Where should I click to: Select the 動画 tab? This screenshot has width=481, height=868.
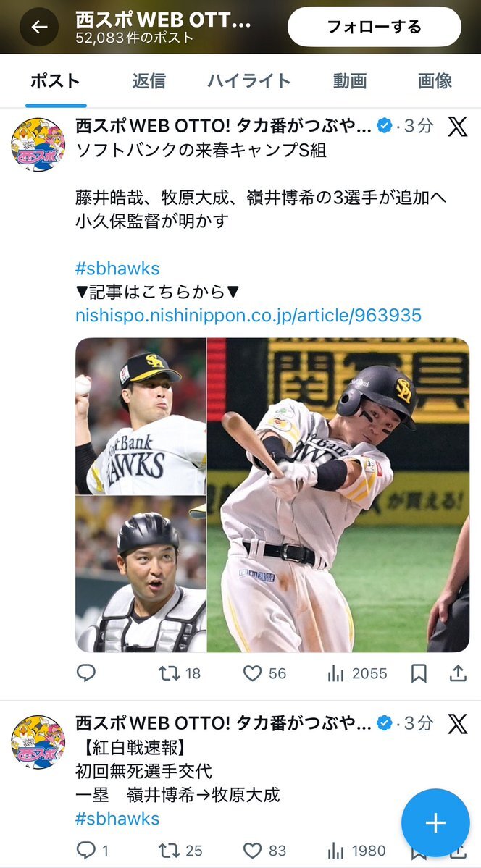coord(350,81)
